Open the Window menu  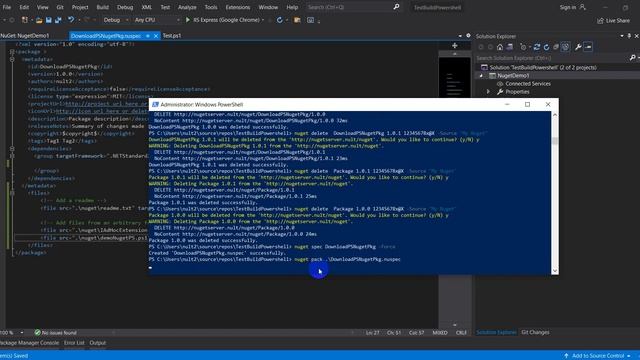click(x=268, y=7)
